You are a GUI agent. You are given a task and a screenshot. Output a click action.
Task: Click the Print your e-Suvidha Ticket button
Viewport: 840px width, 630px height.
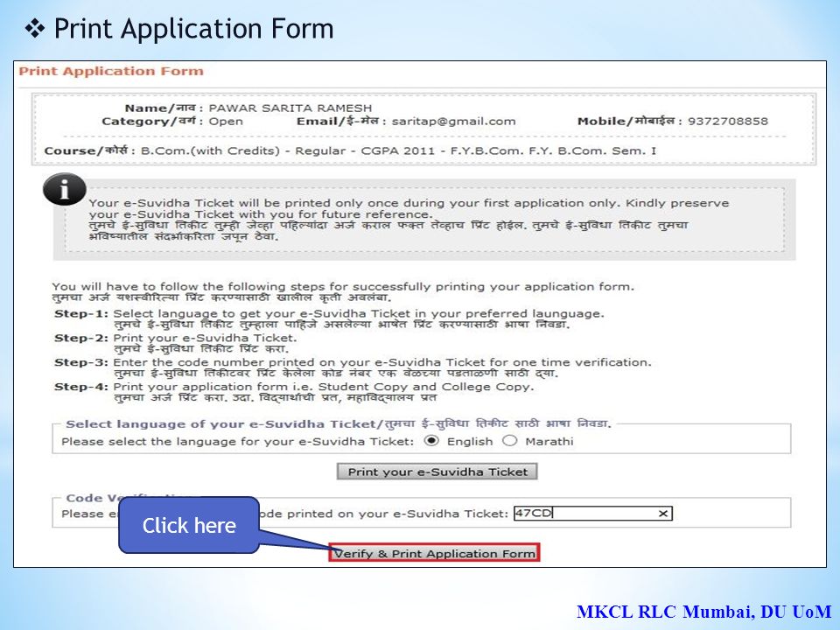coord(437,472)
